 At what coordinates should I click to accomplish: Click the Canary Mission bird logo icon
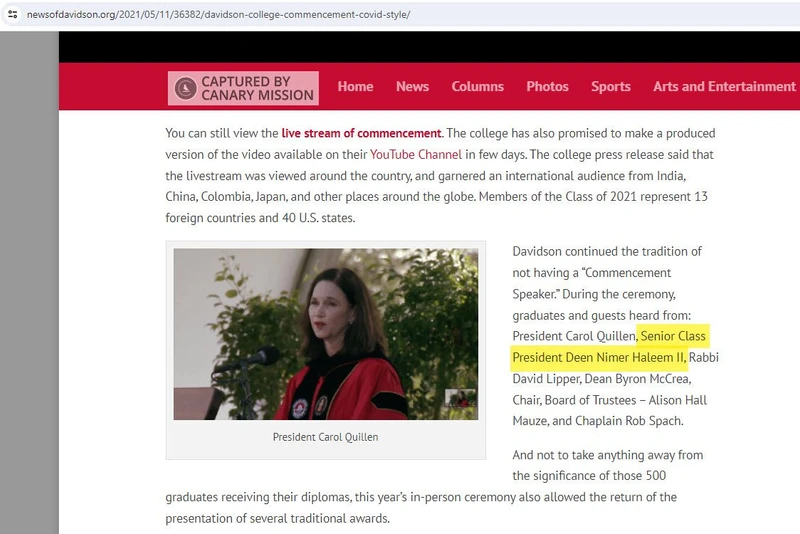point(185,89)
